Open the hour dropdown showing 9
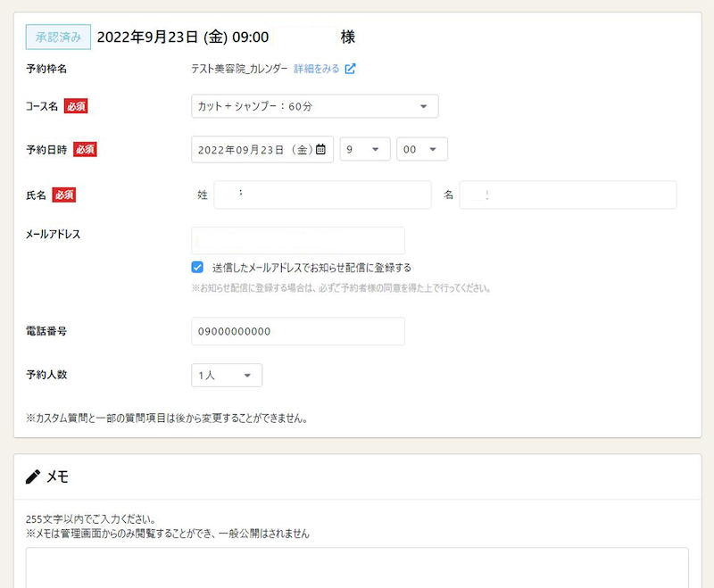Viewport: 714px width, 588px height. [364, 150]
